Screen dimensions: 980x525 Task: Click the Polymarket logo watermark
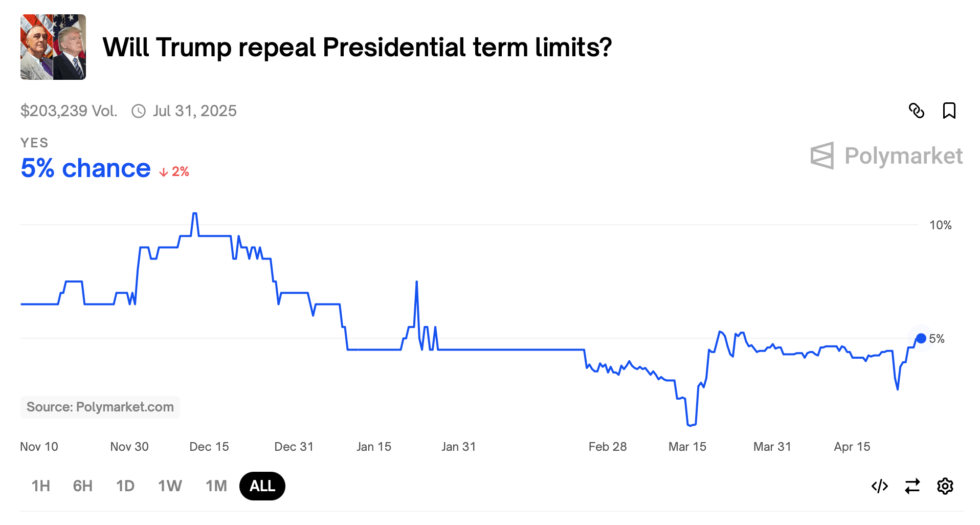click(886, 156)
